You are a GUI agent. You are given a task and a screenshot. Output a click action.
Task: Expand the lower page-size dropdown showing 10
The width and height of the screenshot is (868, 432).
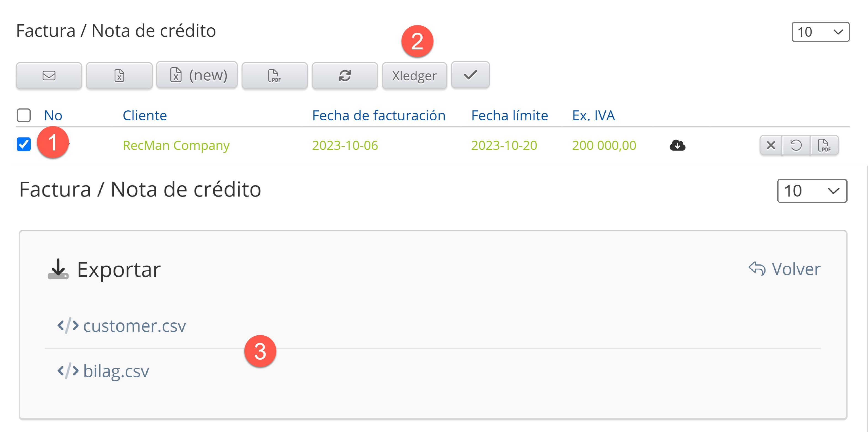[x=811, y=191]
